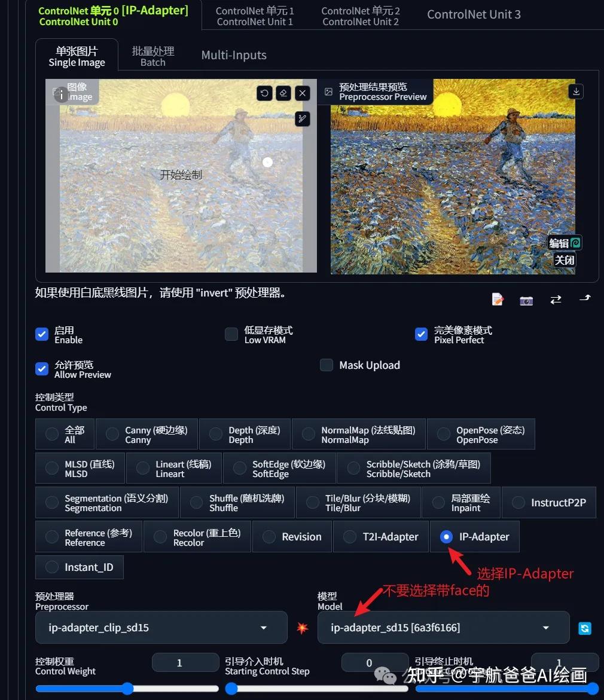This screenshot has height=700, width=604.
Task: Select Tile/Blur control type
Action: 358,503
